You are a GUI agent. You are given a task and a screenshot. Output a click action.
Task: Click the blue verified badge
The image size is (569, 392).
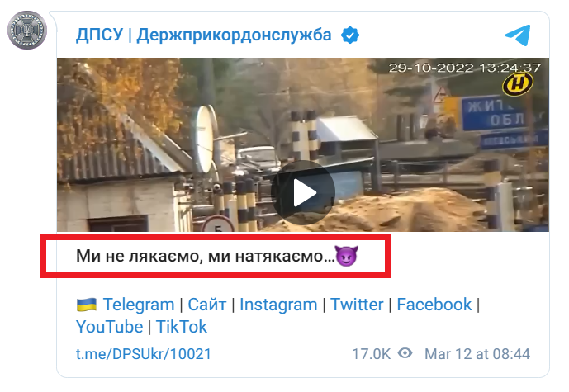pyautogui.click(x=350, y=35)
